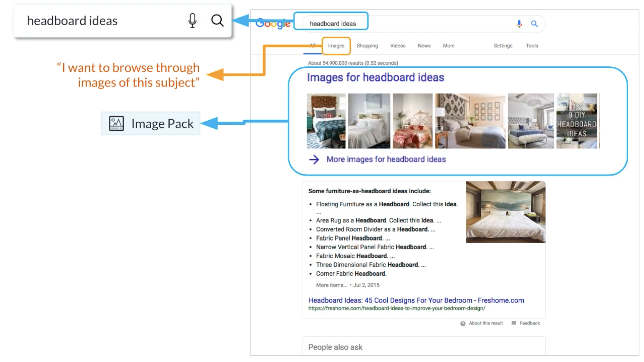Image resolution: width=644 pixels, height=362 pixels.
Task: Click the small blue Google search magnifier
Action: tap(534, 24)
